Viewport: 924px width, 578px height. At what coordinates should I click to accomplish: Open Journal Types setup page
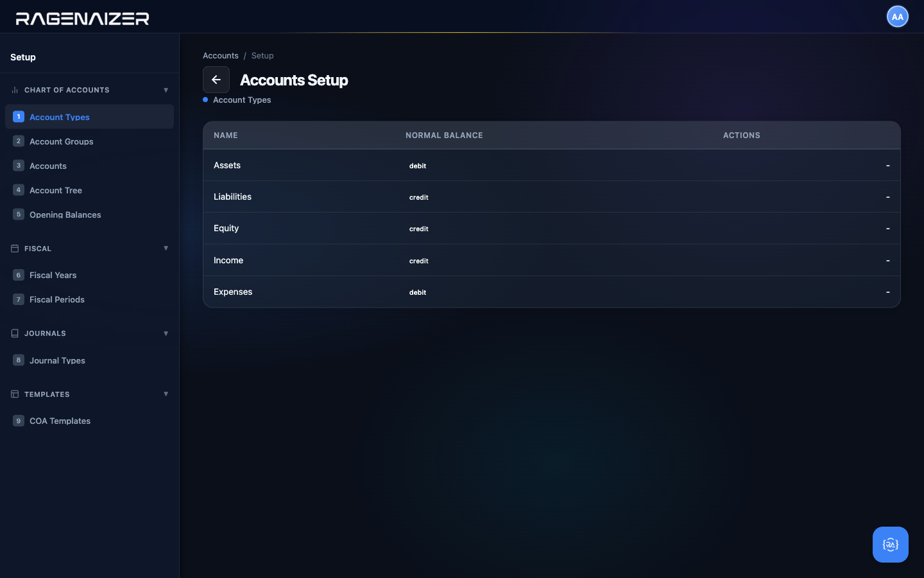(x=89, y=360)
